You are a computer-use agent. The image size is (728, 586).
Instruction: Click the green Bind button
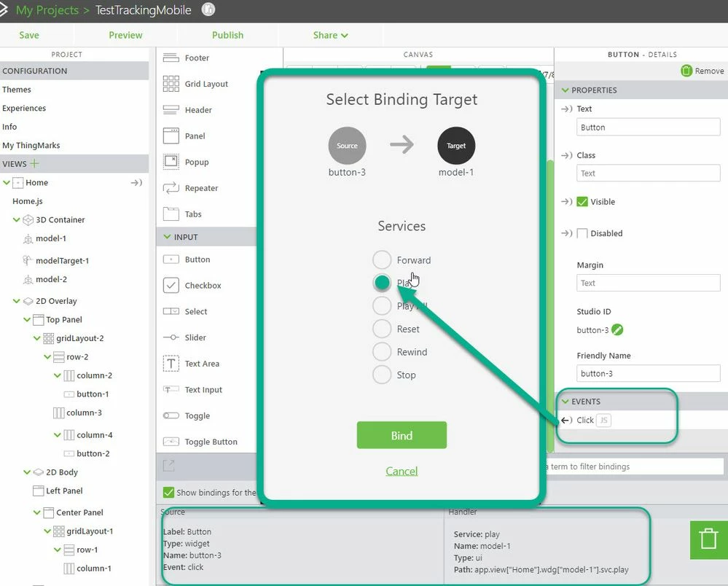(402, 435)
